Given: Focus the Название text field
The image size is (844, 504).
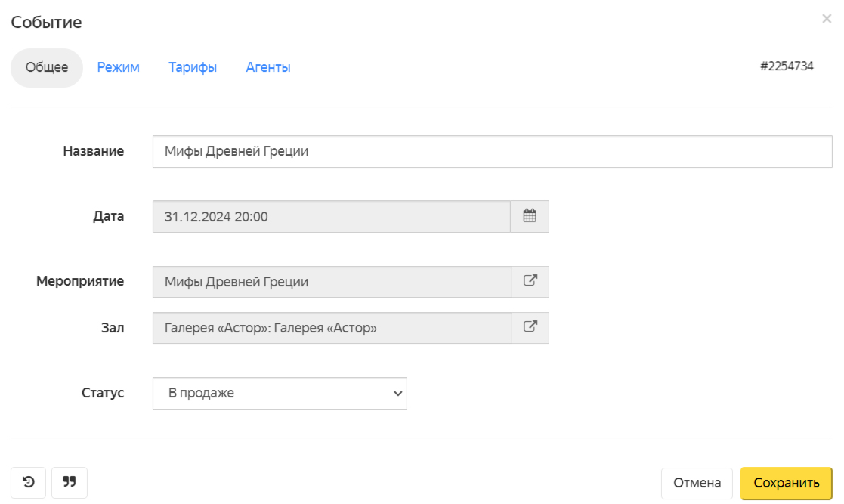Looking at the screenshot, I should (x=492, y=151).
